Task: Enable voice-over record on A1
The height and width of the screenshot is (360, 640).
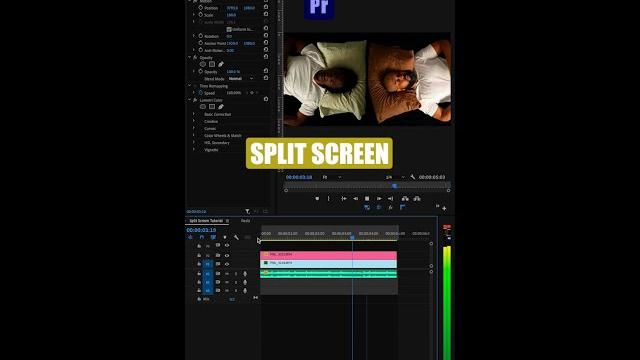Action: (245, 273)
